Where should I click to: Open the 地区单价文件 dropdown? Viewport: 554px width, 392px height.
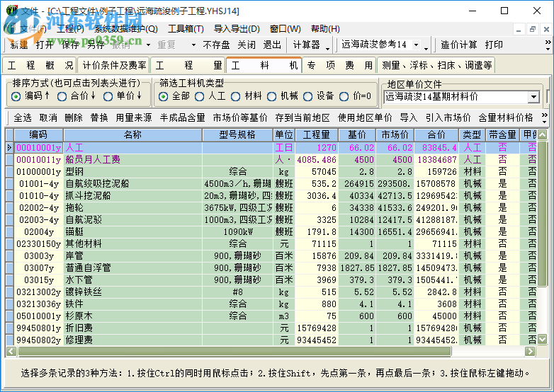(533, 97)
